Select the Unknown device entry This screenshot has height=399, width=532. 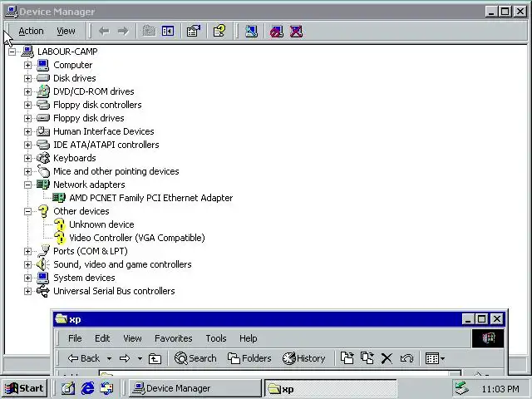coord(101,224)
